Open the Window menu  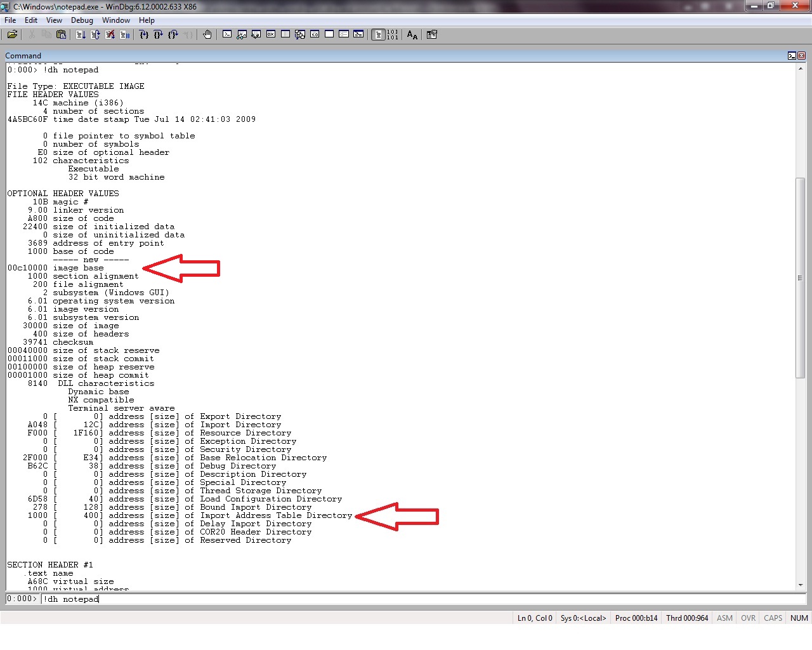tap(116, 20)
